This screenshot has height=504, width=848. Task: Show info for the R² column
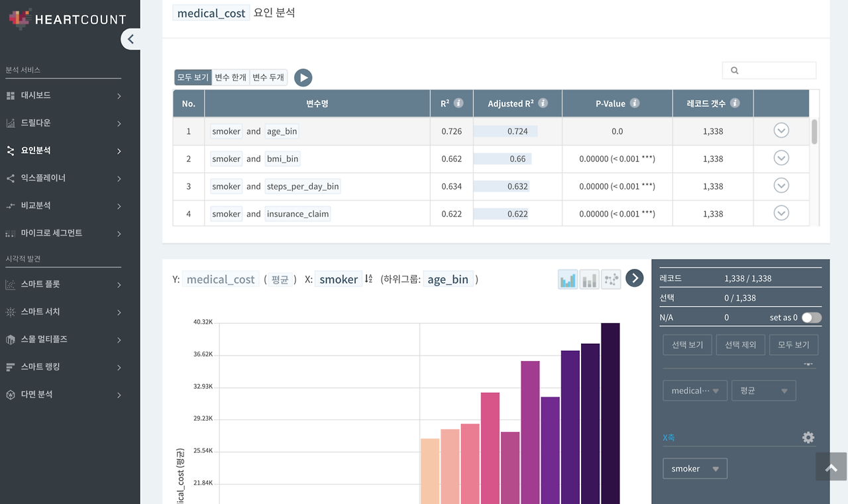[458, 103]
